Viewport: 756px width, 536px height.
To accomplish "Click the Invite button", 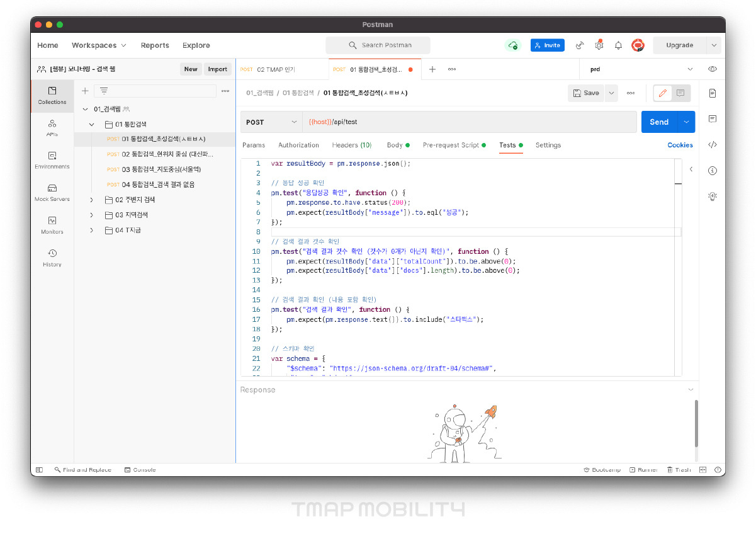I will [548, 45].
